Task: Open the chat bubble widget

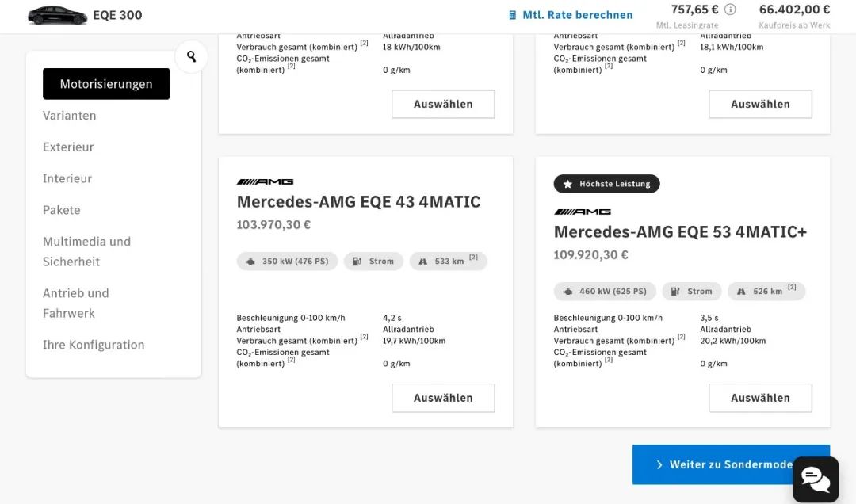Action: click(816, 479)
